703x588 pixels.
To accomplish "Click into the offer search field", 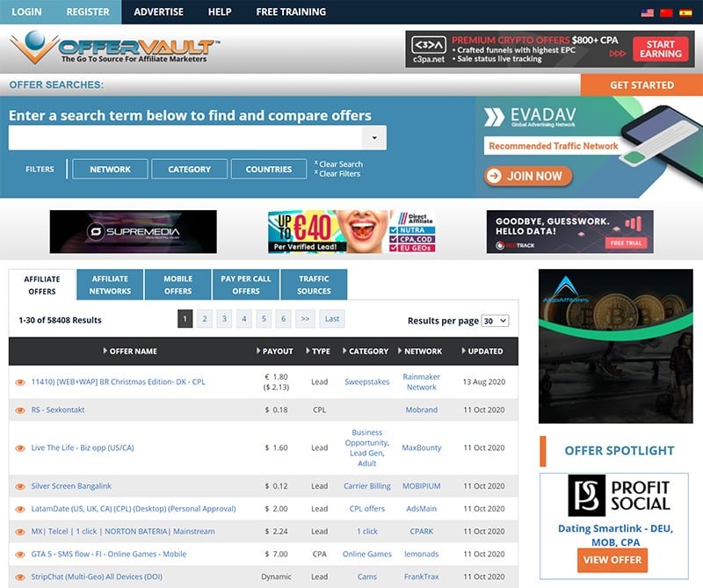I will pos(185,138).
